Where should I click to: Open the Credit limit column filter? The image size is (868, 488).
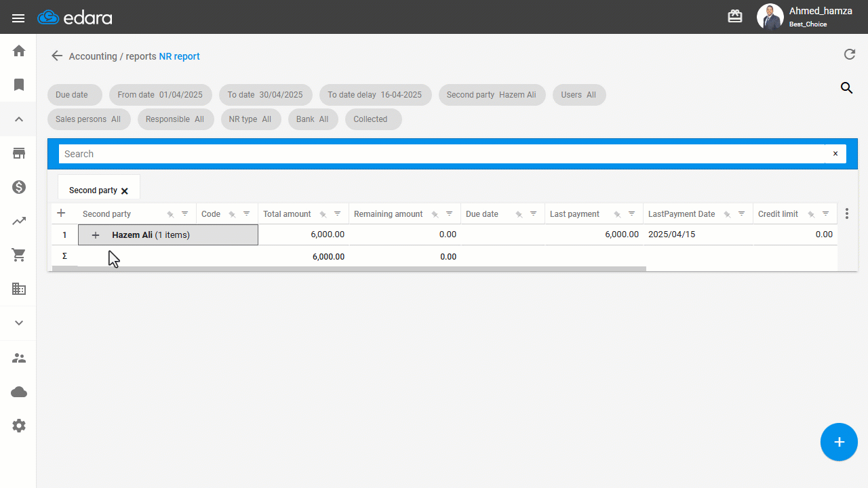pyautogui.click(x=825, y=213)
